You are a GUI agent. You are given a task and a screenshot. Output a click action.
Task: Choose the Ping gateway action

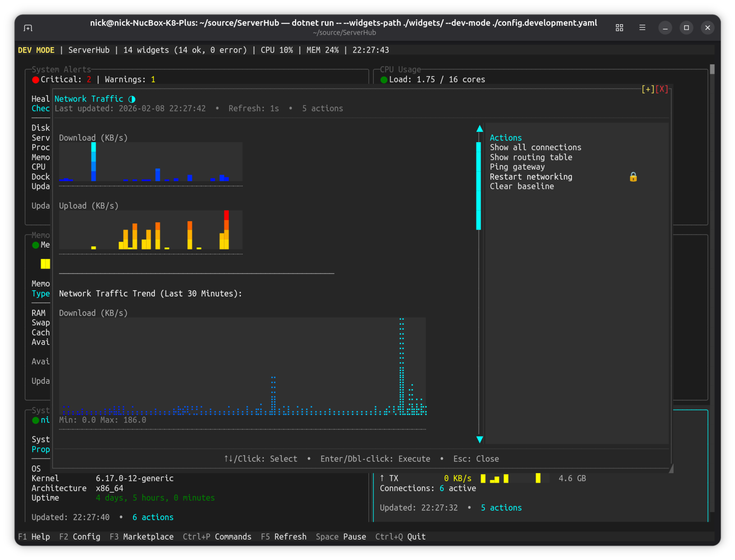point(517,167)
